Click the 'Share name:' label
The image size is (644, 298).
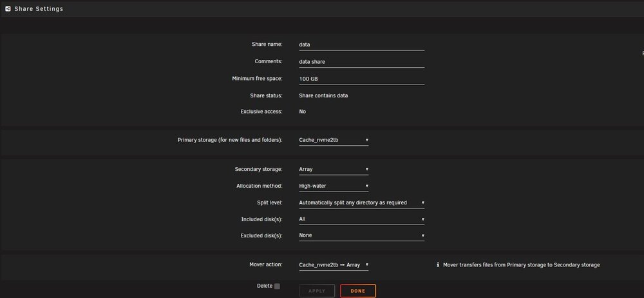click(267, 45)
